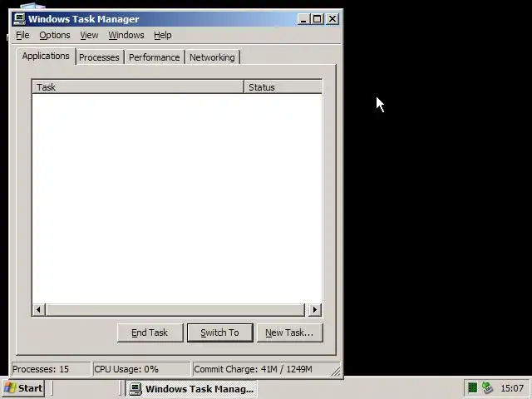The image size is (532, 399).
Task: Sort the list by the Task column header
Action: click(x=138, y=87)
